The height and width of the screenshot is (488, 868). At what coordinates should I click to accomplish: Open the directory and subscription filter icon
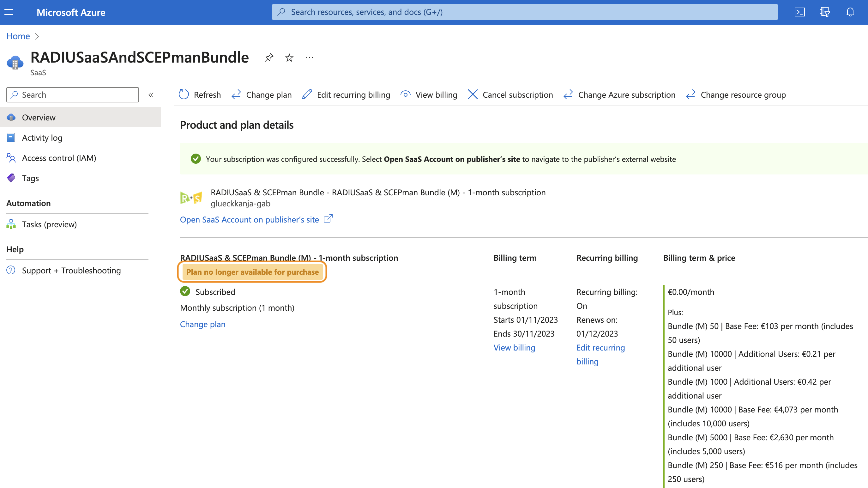(824, 12)
